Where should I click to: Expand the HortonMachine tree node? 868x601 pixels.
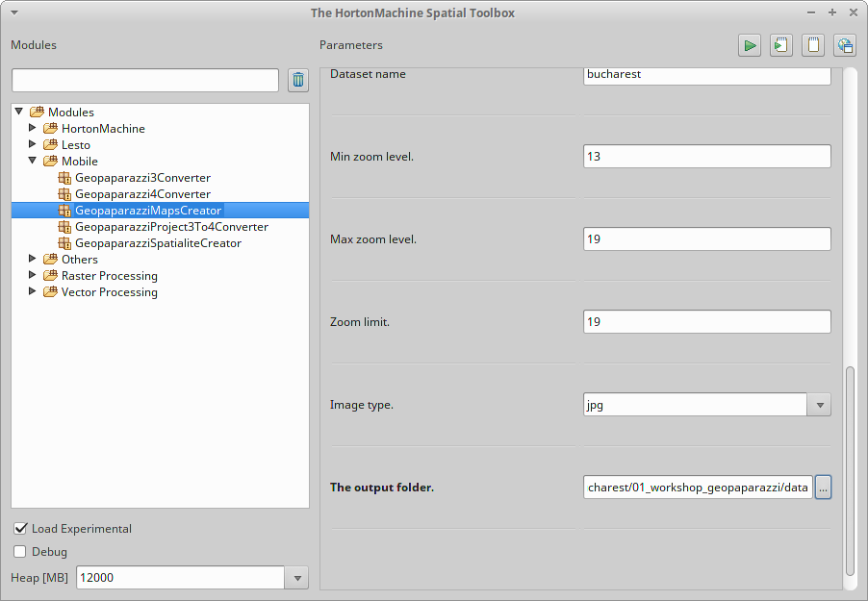[32, 128]
